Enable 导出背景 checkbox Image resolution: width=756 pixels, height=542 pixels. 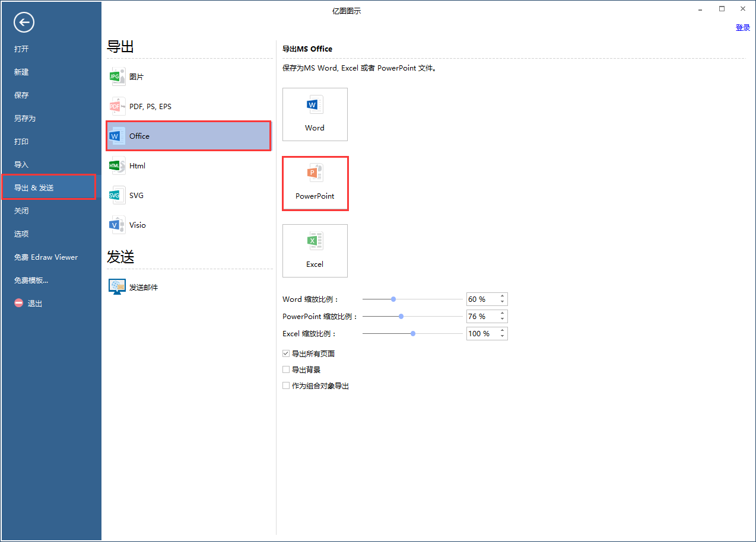pos(286,369)
